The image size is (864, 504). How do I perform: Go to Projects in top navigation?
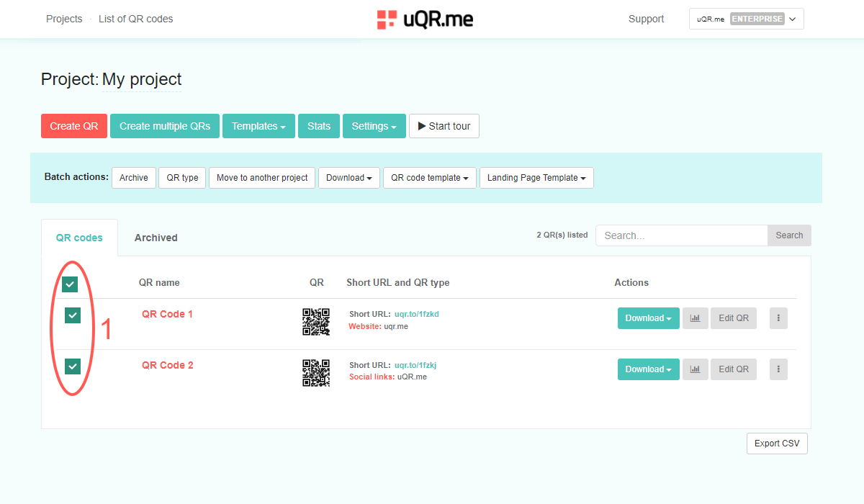point(64,19)
